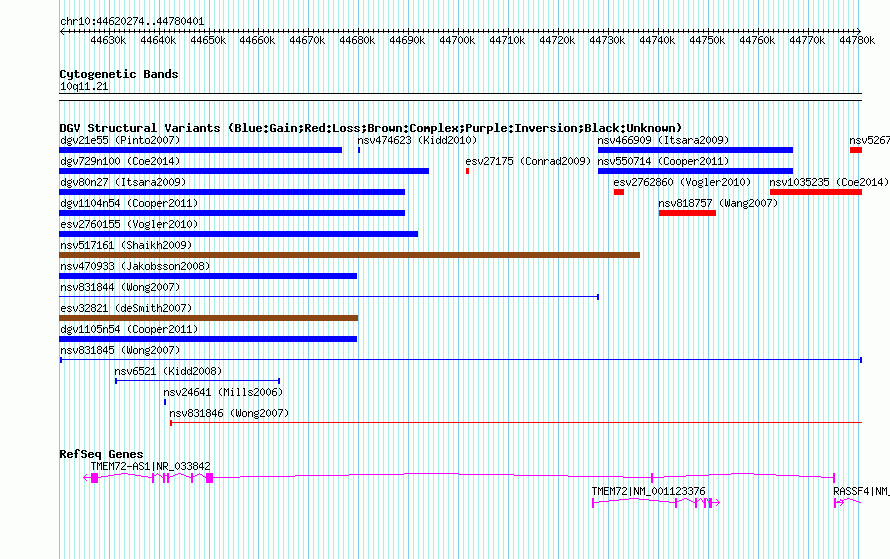
Task: Click the small nsv474623 (Kidd2010) blue marker
Action: [359, 150]
